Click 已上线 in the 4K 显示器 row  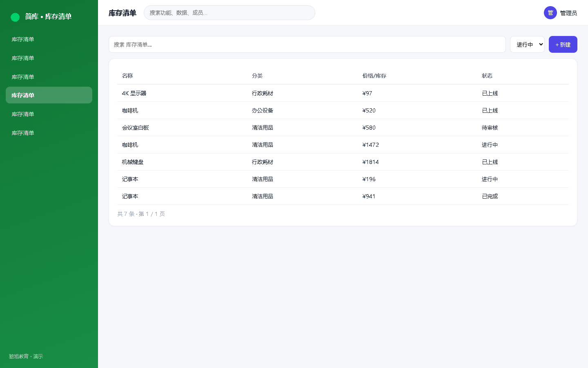(490, 93)
